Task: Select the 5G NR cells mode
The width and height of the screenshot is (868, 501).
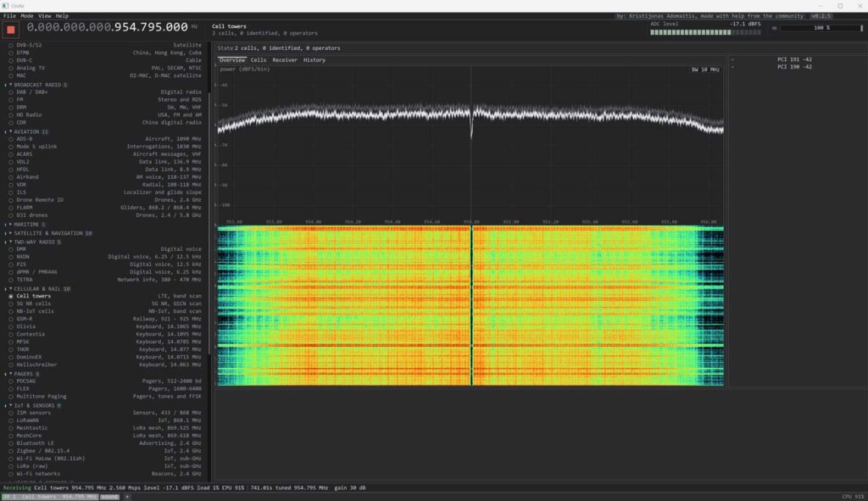Action: coord(105,303)
